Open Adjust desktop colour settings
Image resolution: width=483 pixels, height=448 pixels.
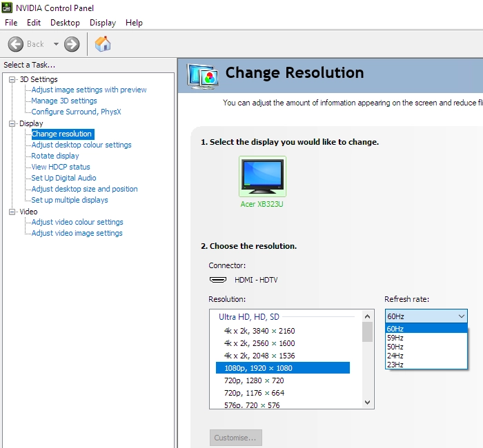pos(81,145)
